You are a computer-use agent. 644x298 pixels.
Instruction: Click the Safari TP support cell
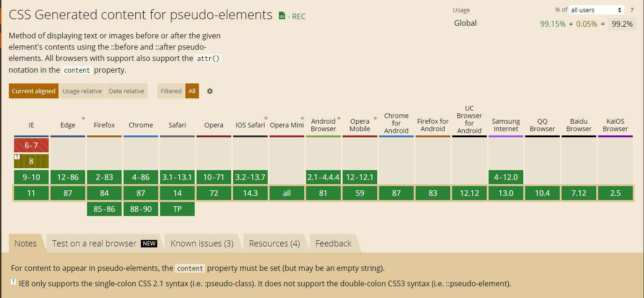coord(177,209)
